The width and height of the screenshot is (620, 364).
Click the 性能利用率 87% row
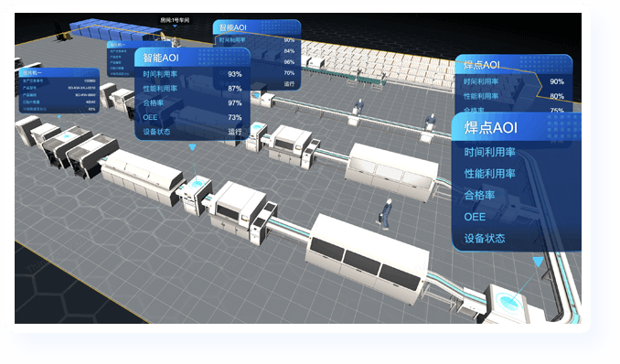pyautogui.click(x=192, y=89)
